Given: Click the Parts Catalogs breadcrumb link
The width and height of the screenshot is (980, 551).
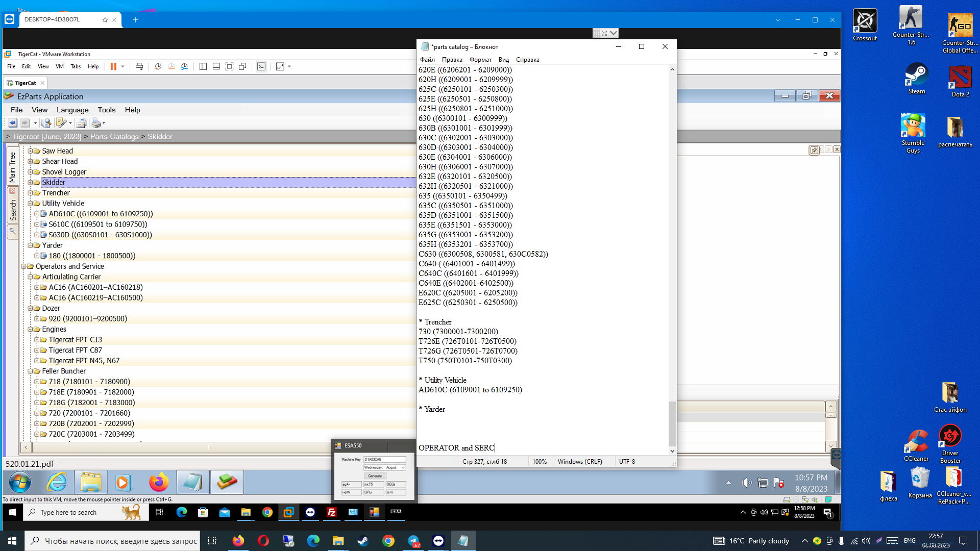Looking at the screenshot, I should [114, 137].
